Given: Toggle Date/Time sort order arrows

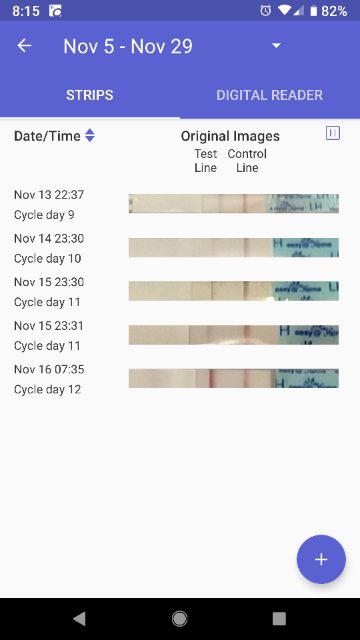Looking at the screenshot, I should 90,136.
